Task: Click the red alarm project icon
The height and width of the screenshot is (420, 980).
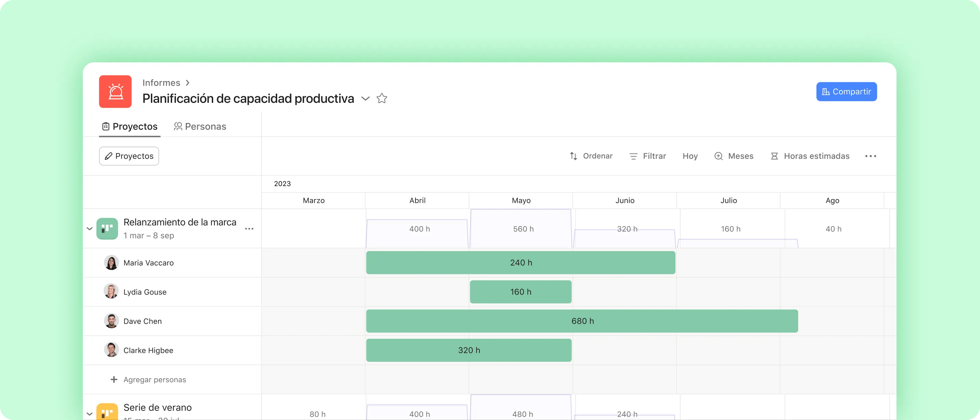Action: [115, 91]
